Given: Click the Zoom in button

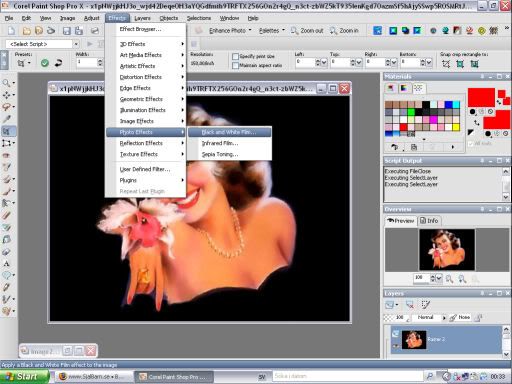Looking at the screenshot, I should click(344, 31).
